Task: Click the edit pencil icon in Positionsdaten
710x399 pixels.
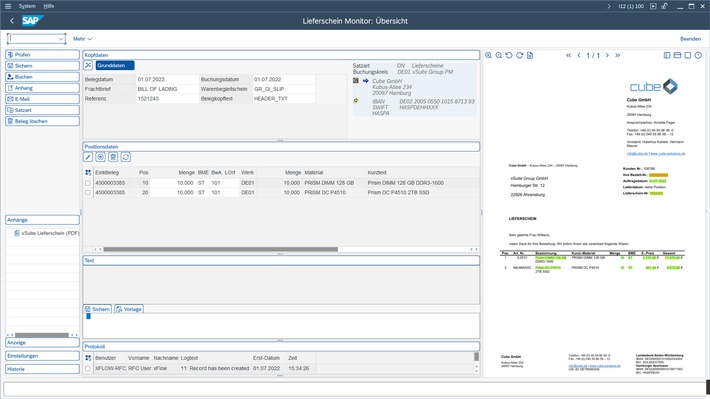Action: [88, 157]
